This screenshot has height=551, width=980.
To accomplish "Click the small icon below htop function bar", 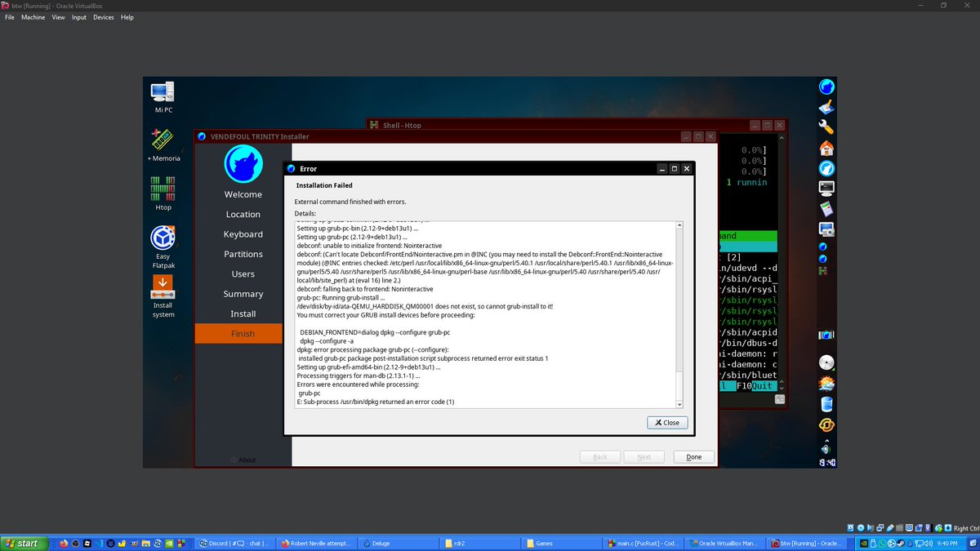I will [780, 399].
